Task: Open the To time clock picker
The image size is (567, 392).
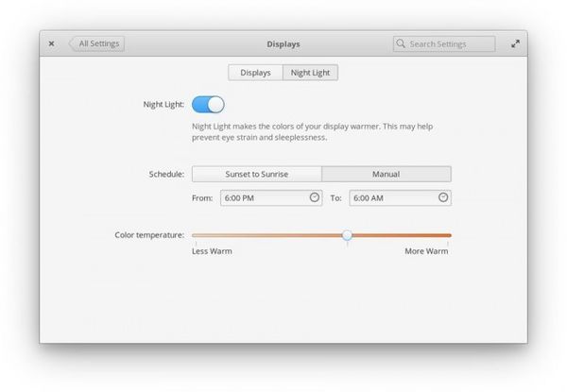Action: coord(443,197)
